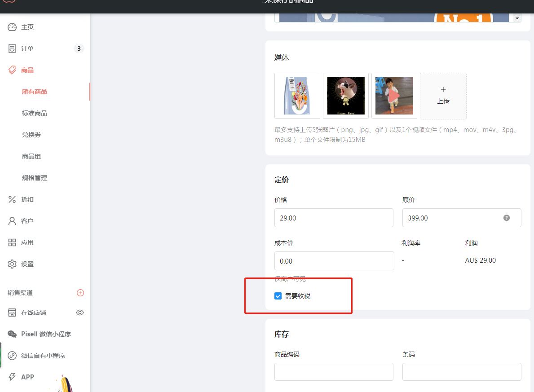Click the 客户 person icon

(x=12, y=220)
